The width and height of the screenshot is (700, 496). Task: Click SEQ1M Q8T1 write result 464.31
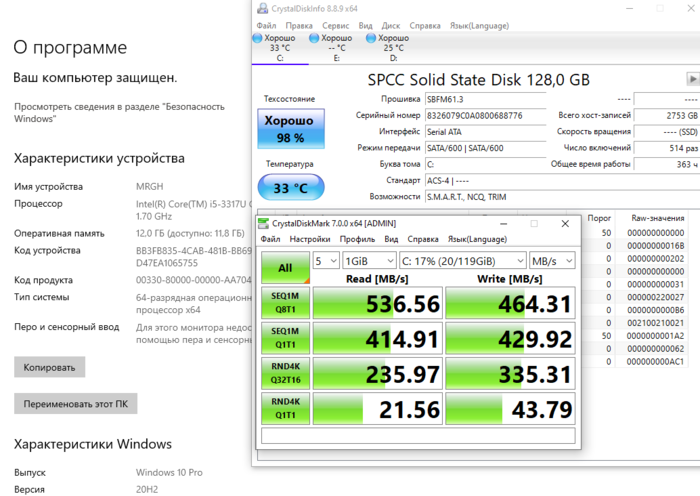(510, 303)
